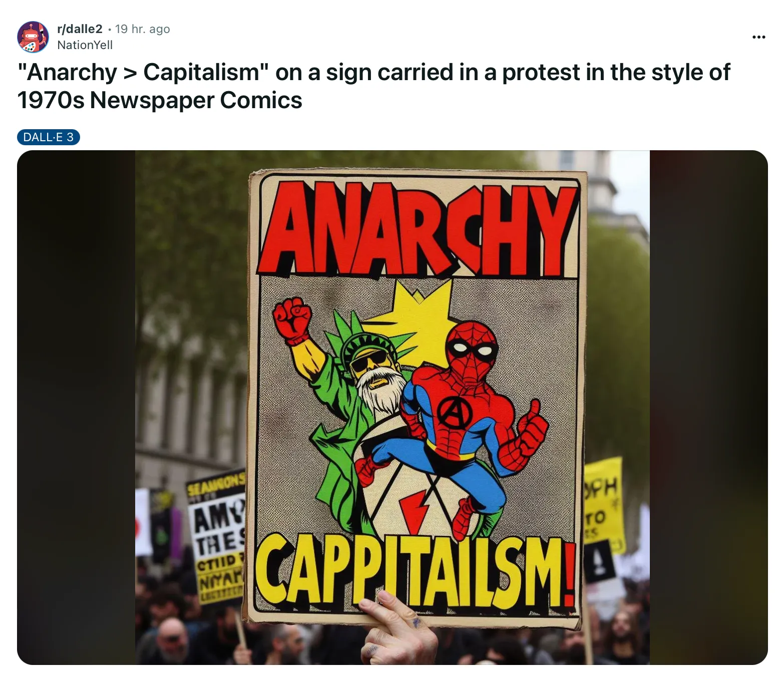Click the dark blurred left margin of the image

pyautogui.click(x=76, y=408)
